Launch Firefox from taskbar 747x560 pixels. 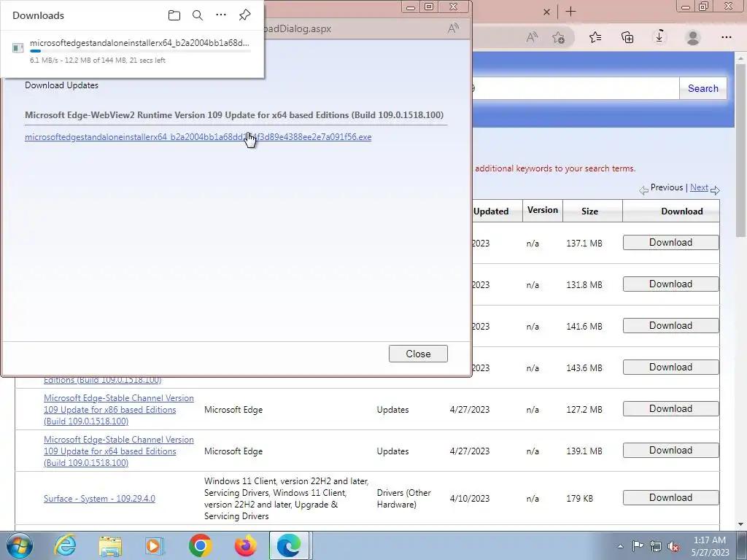click(245, 545)
